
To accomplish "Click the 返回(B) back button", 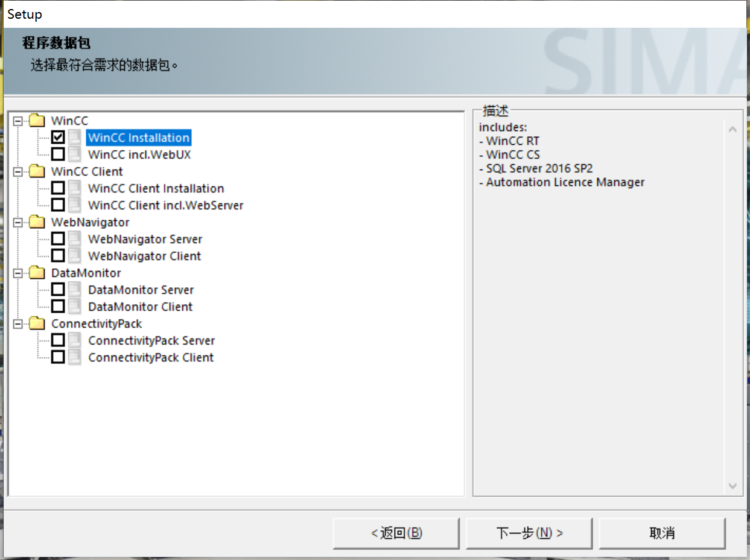I will 396,533.
